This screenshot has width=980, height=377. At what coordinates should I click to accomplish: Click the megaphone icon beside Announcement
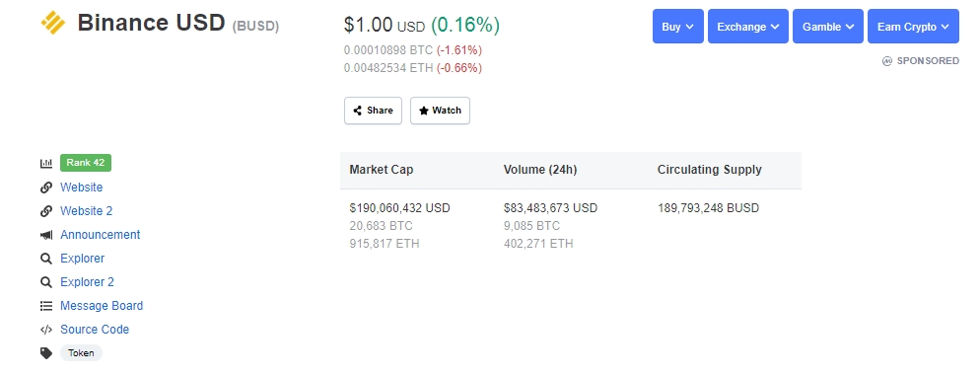point(46,235)
